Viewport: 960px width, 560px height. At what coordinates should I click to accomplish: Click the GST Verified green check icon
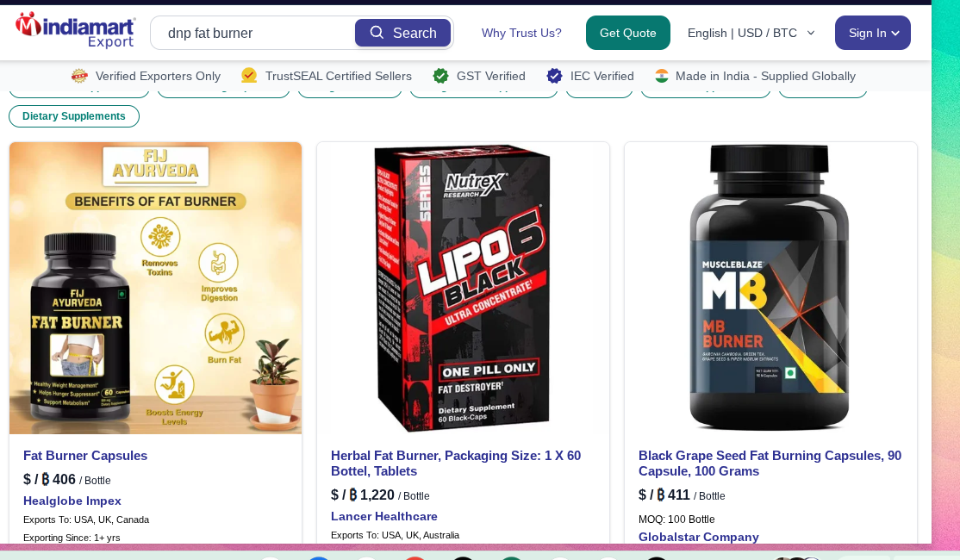coord(440,76)
